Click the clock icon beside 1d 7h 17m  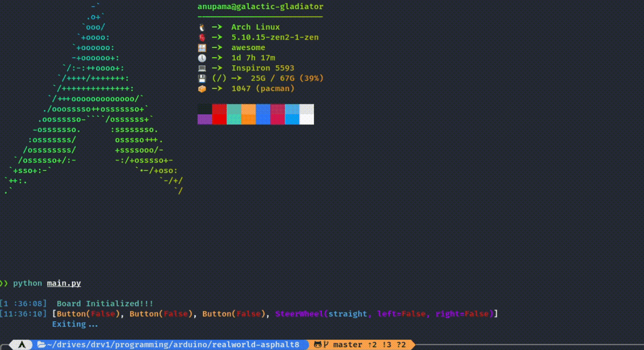tap(202, 58)
